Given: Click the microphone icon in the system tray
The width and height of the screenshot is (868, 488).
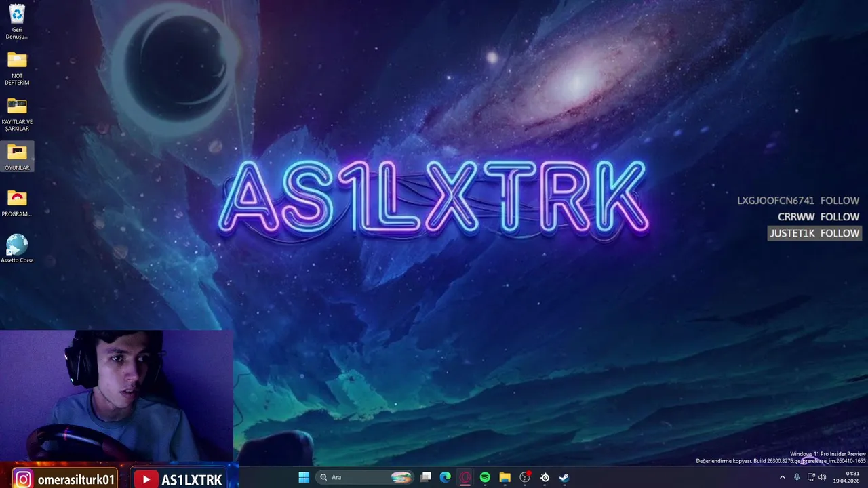Looking at the screenshot, I should tap(797, 477).
